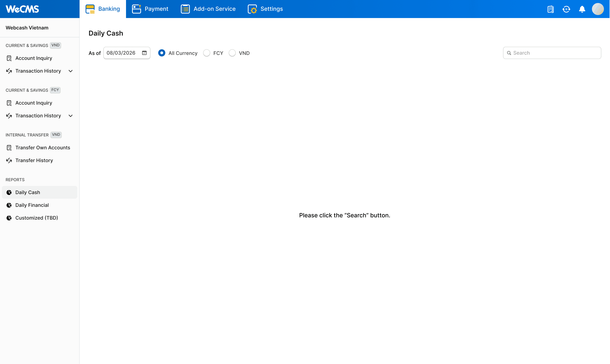This screenshot has height=364, width=610.
Task: Click the Transfer History arrows icon
Action: click(x=9, y=160)
